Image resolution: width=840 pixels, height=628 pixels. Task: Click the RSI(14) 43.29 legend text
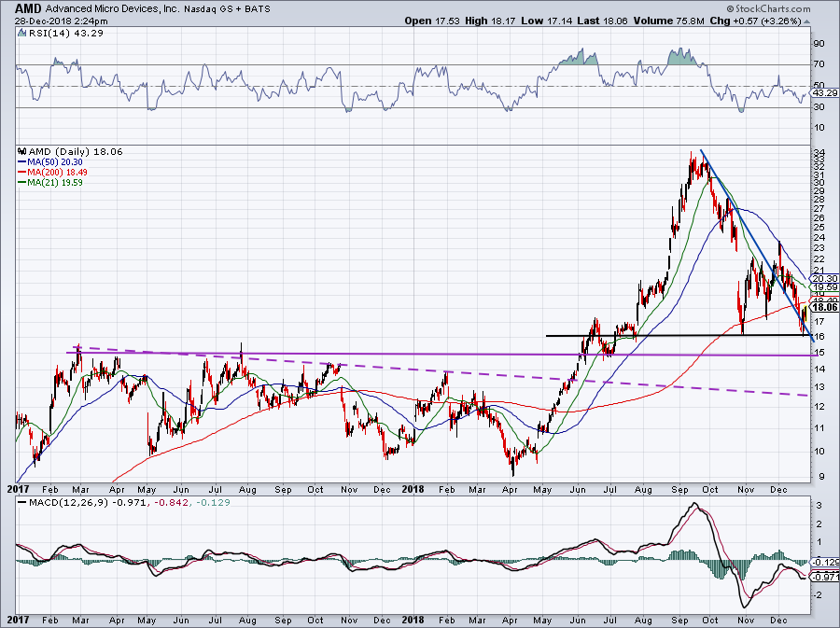66,34
